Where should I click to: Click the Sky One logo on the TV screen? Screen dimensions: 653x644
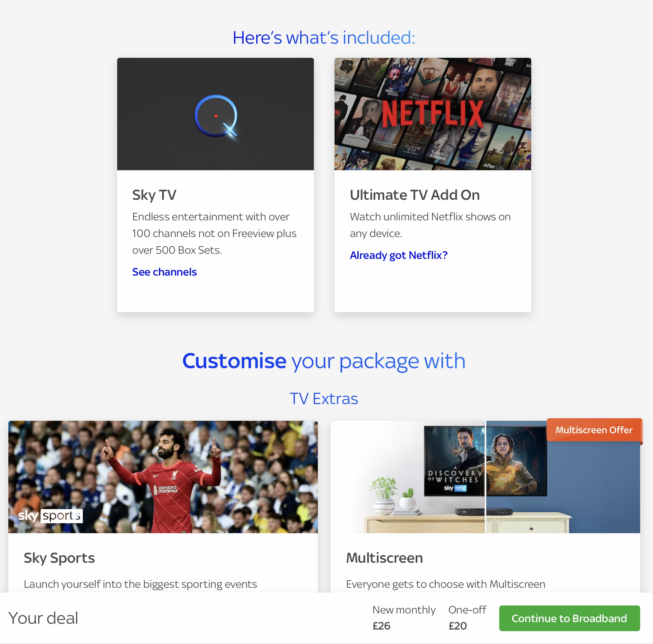(455, 488)
